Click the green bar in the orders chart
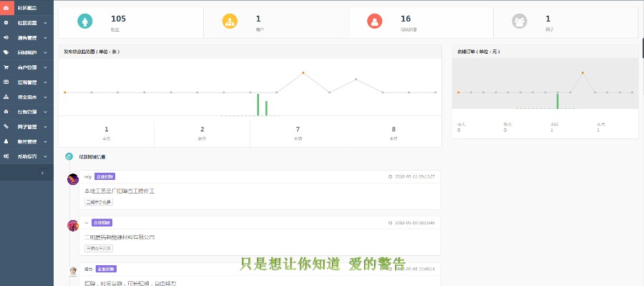The image size is (644, 286). 557,101
